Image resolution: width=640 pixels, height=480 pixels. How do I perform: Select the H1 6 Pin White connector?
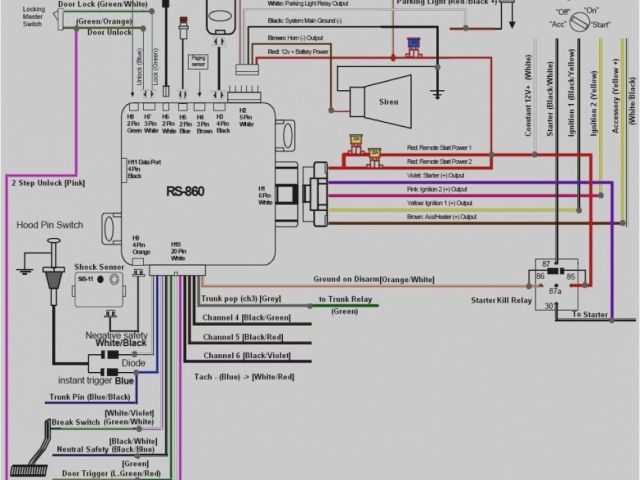(264, 195)
